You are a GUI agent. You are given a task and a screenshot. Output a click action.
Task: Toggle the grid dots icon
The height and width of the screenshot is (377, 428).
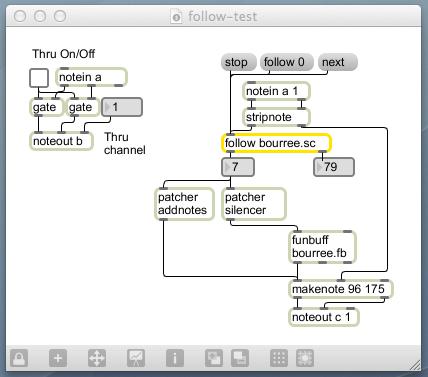279,358
